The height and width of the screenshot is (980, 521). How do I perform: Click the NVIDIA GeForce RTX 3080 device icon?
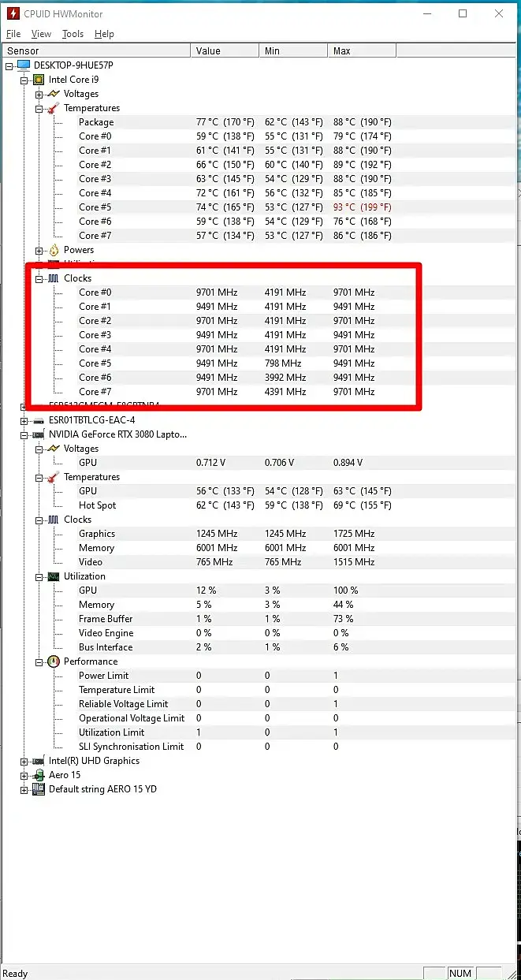39,434
